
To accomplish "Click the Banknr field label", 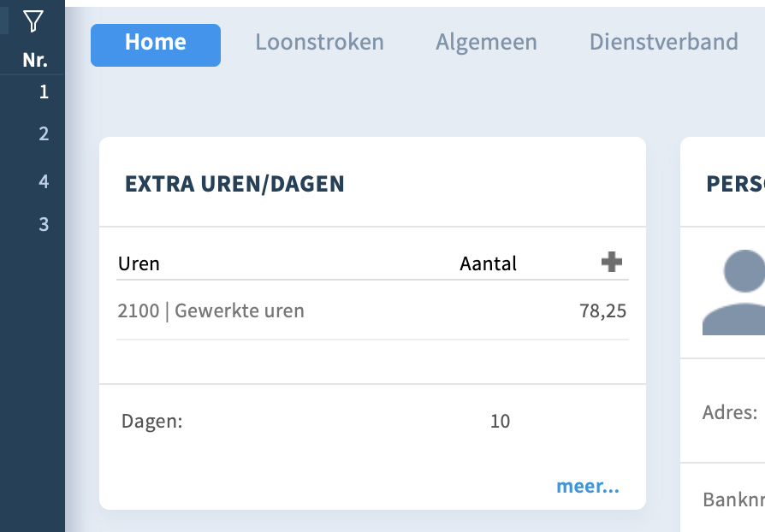I will pos(732,497).
